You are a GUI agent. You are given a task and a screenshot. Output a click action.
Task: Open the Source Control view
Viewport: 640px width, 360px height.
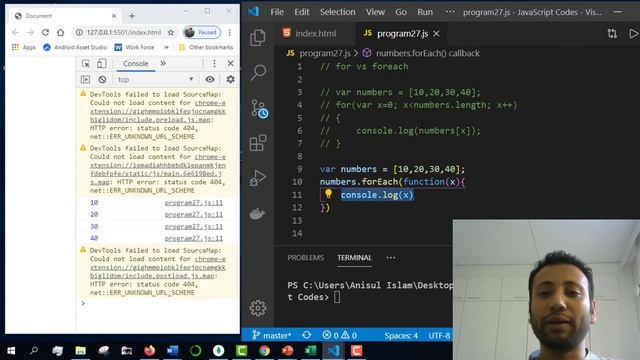pyautogui.click(x=259, y=108)
